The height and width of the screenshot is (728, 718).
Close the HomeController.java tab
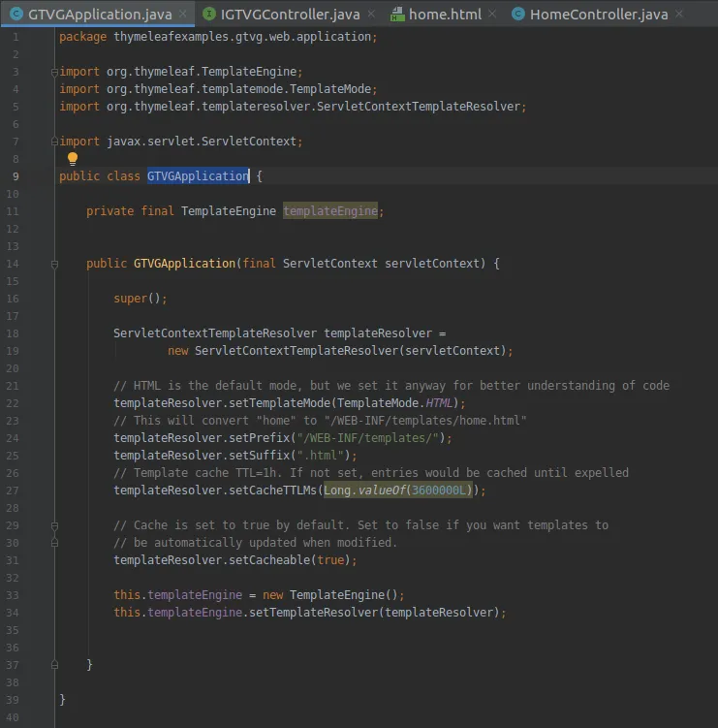point(679,14)
